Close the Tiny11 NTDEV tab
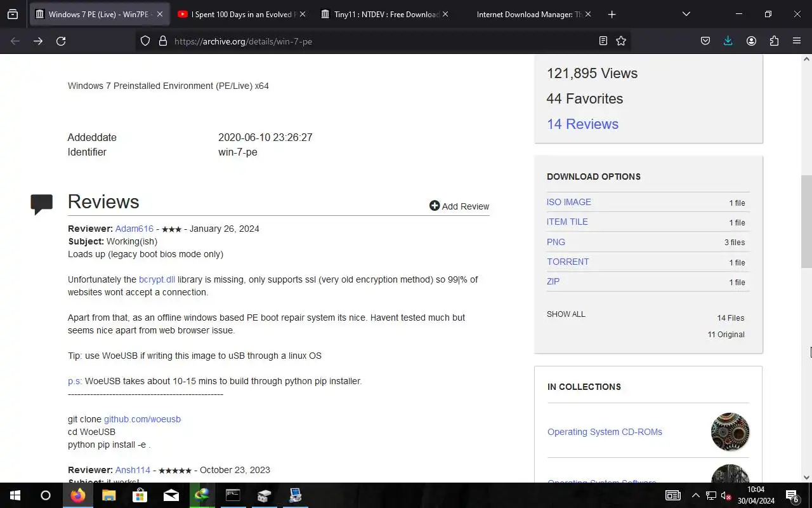 coord(445,14)
